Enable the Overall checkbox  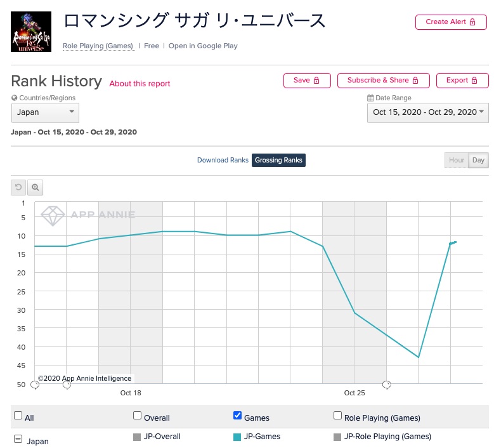[137, 416]
